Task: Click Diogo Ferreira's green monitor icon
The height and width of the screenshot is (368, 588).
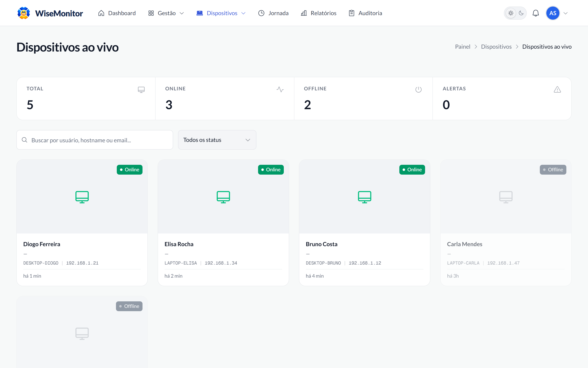Action: click(x=82, y=197)
